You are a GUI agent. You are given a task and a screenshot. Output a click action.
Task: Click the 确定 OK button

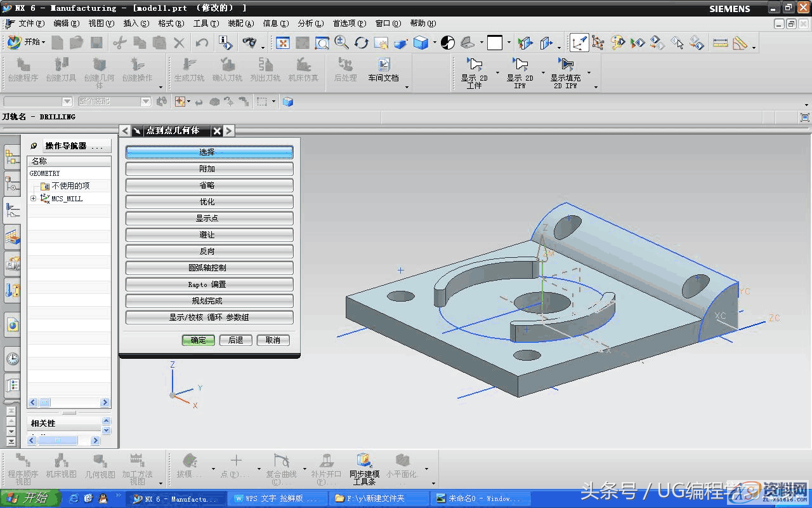click(198, 340)
